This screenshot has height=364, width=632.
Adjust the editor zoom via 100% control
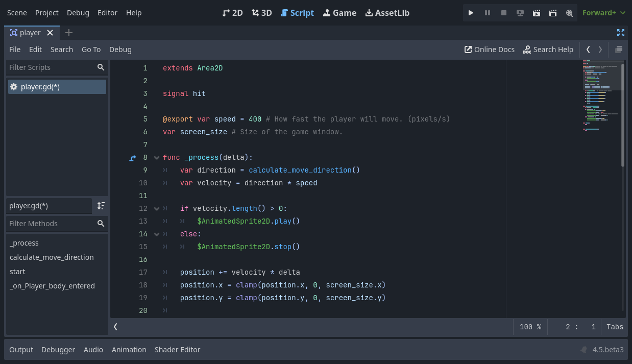pos(530,327)
